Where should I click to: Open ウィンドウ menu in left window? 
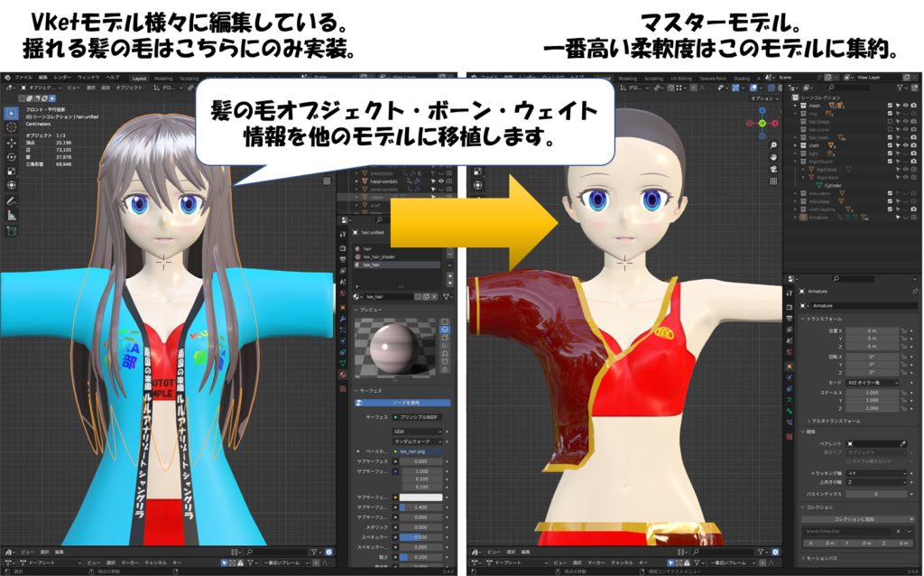[88, 78]
